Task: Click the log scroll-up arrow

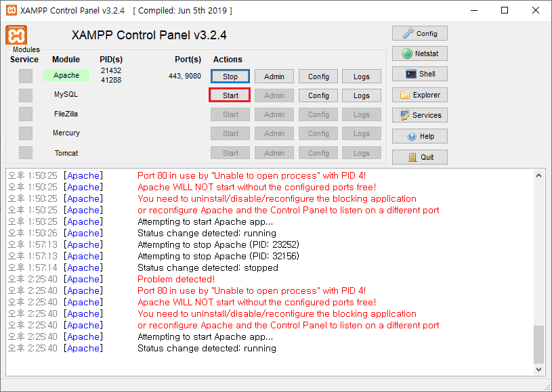Action: point(538,175)
